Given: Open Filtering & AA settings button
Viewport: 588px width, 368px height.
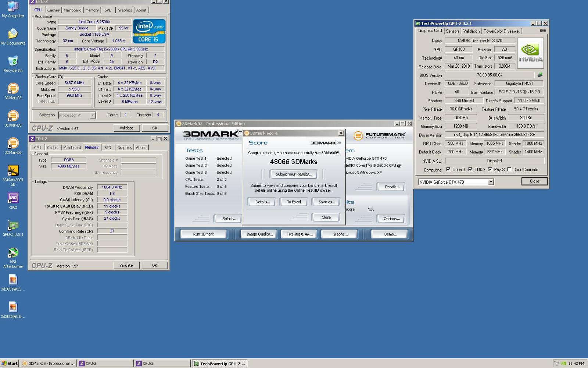Looking at the screenshot, I should pyautogui.click(x=300, y=234).
